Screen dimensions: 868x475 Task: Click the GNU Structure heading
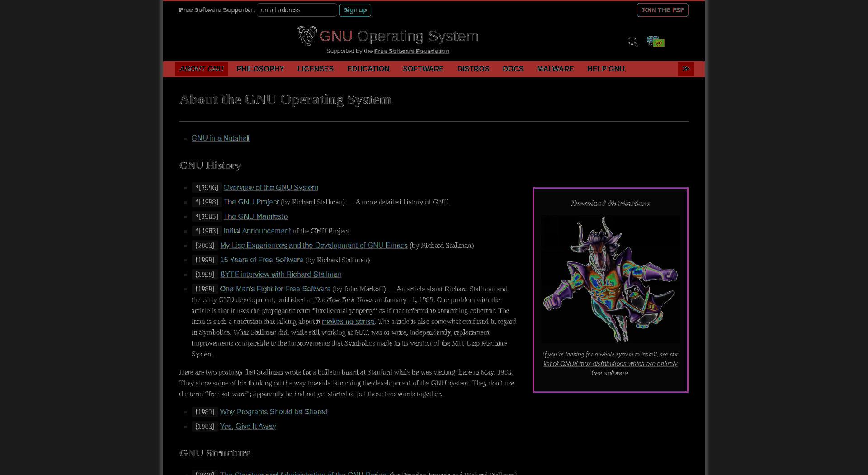click(x=215, y=453)
